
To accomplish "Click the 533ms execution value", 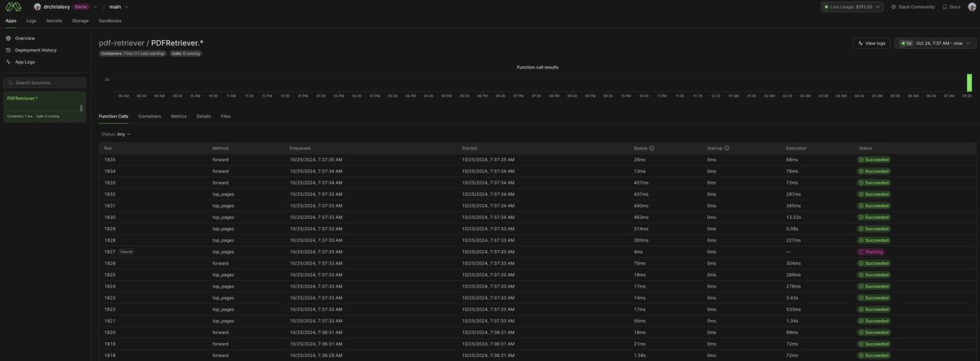I will 793,310.
